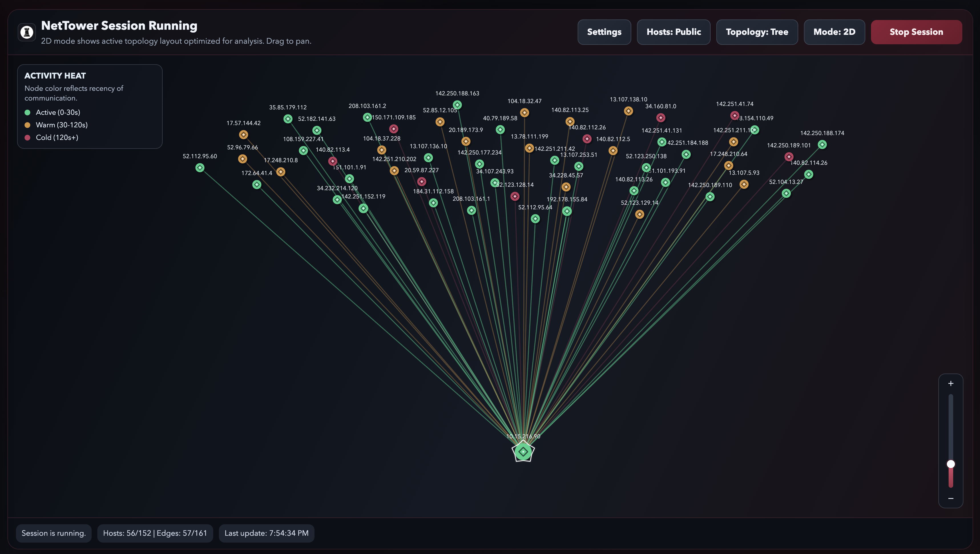Click the zoom in plus button
The width and height of the screenshot is (980, 554).
pos(950,384)
